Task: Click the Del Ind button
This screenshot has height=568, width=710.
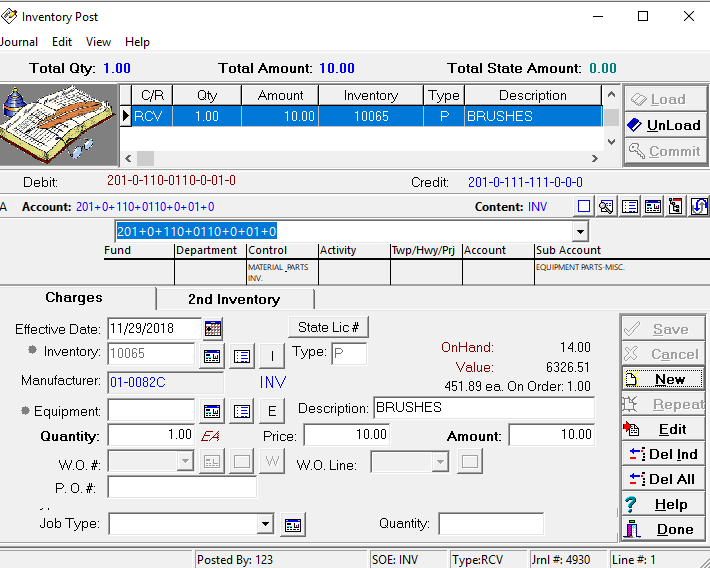Action: coord(665,454)
